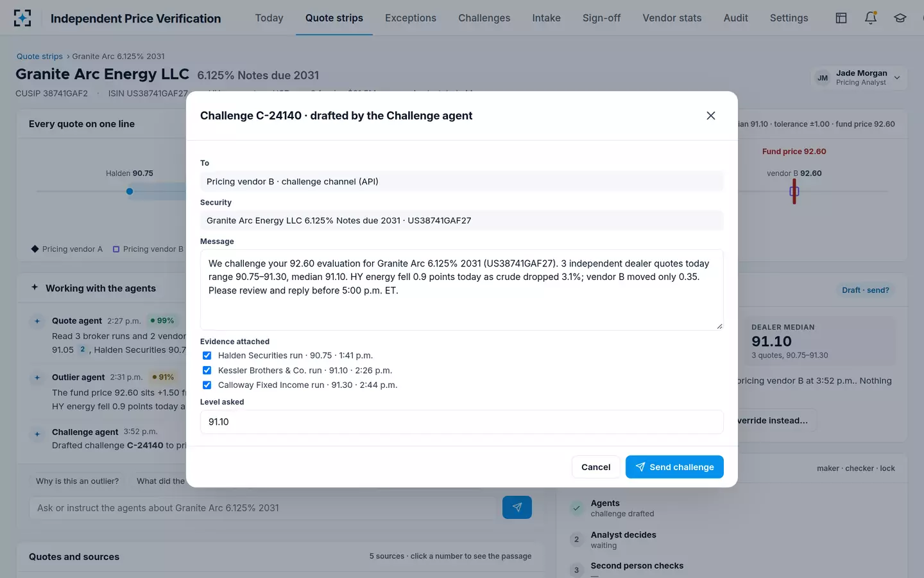Click step 2 Analyst decides marker
The width and height of the screenshot is (924, 578).
click(577, 539)
